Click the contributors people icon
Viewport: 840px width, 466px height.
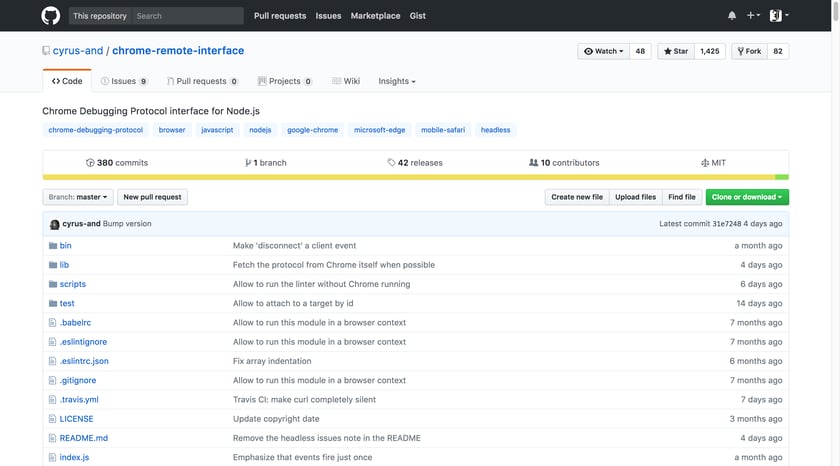[534, 162]
